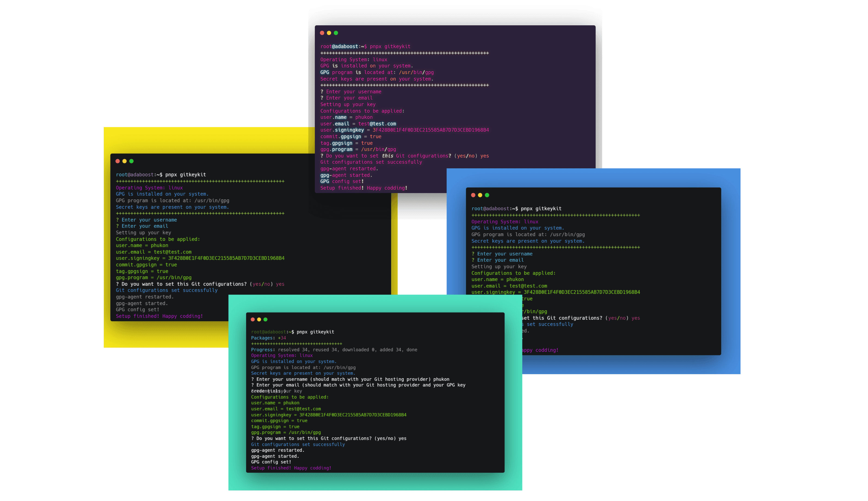Click 'pnpx gitkeykit' prompt in blue-background terminal
This screenshot has width=868, height=501.
tap(516, 209)
